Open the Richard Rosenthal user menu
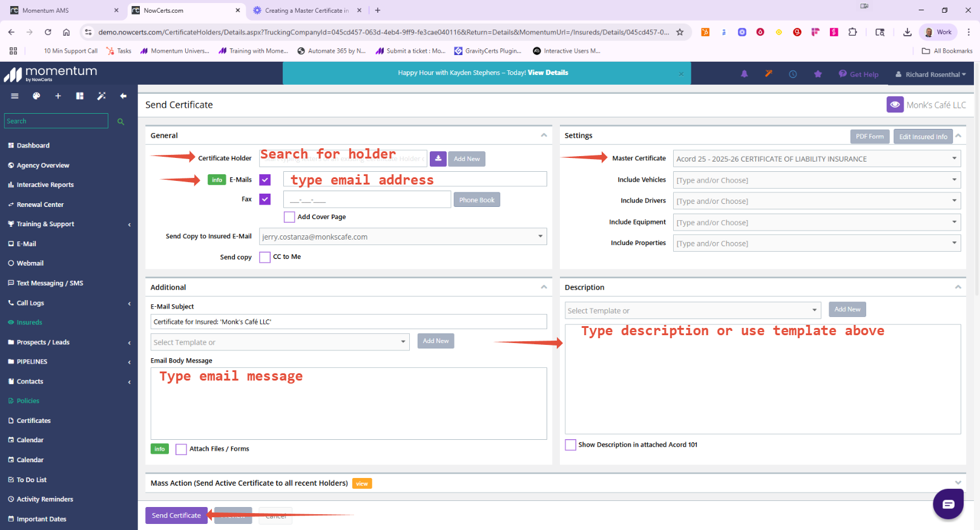The height and width of the screenshot is (530, 980). click(x=931, y=74)
